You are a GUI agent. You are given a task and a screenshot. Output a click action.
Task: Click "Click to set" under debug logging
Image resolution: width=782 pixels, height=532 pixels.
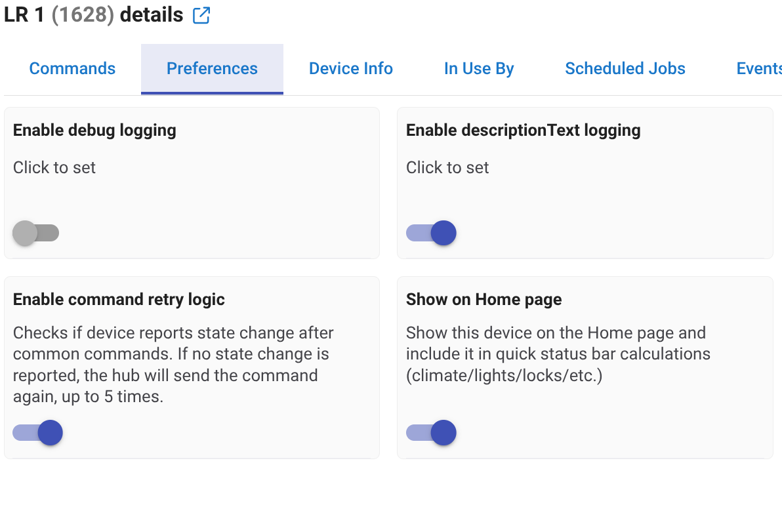(54, 167)
